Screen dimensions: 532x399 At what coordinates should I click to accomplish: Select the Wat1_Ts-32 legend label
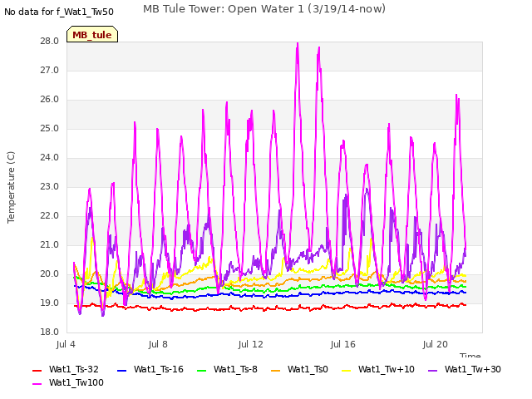point(74,369)
